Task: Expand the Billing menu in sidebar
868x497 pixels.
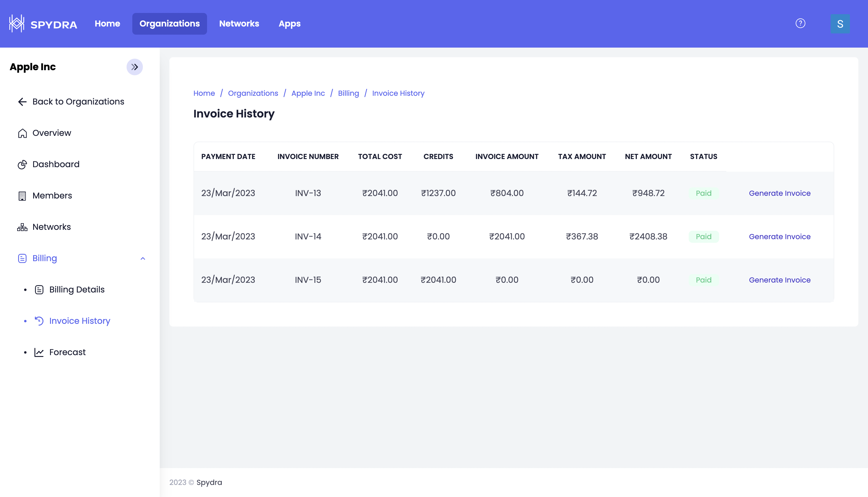Action: (x=45, y=258)
